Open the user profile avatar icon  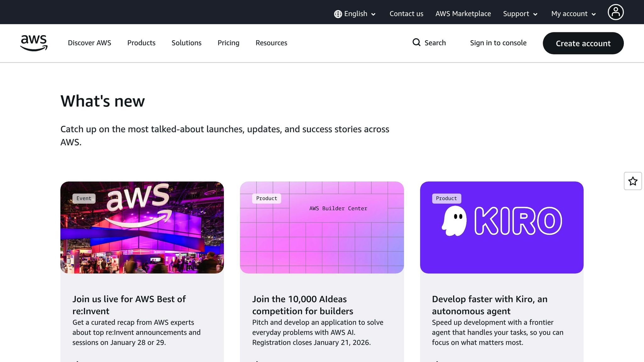[x=615, y=12]
